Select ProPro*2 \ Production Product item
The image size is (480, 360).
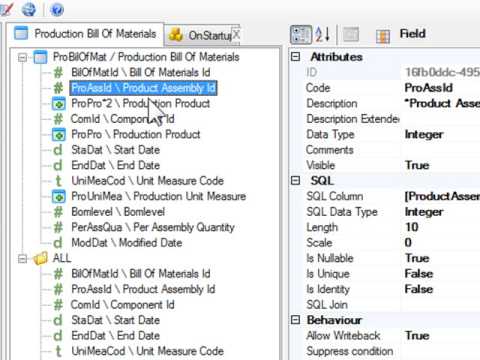[x=141, y=103]
